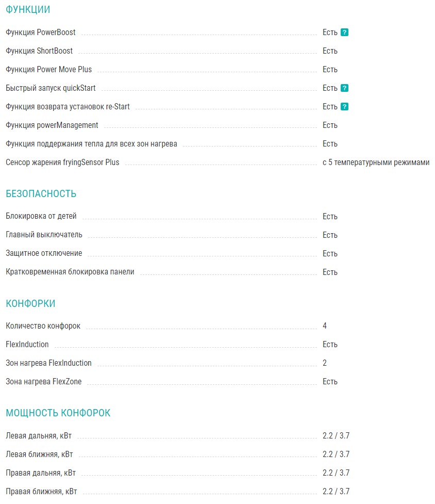Screen dimensions: 435x504
Task: Click 'с 5 температурными режимами' value
Action: 376,162
